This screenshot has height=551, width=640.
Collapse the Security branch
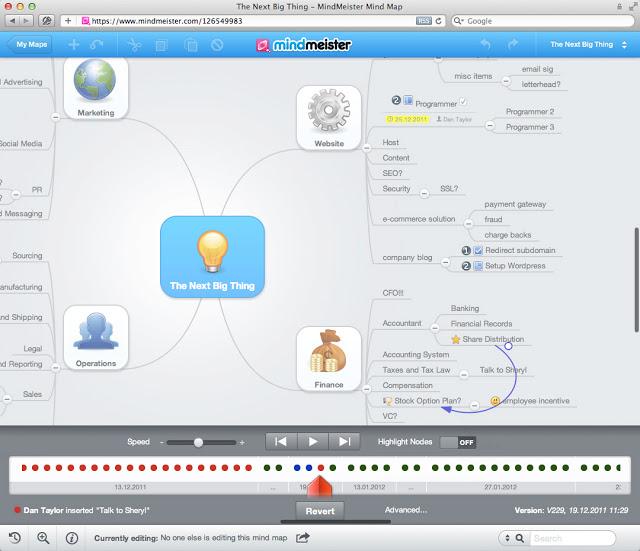pos(424,193)
